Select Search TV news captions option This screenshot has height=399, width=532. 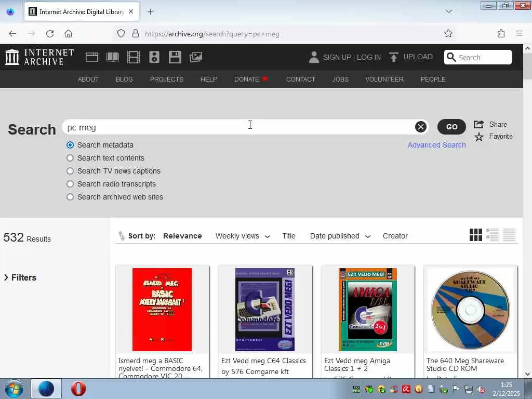click(x=70, y=171)
